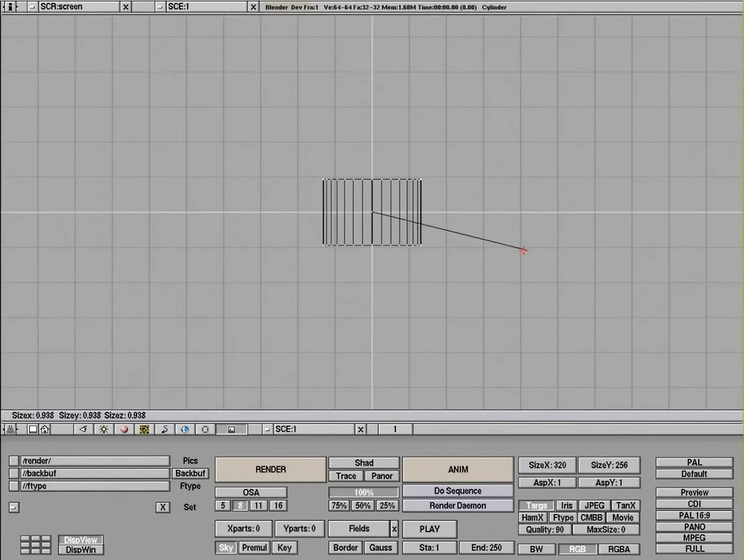744x560 pixels.
Task: Enable the Panor panorama option
Action: click(382, 476)
